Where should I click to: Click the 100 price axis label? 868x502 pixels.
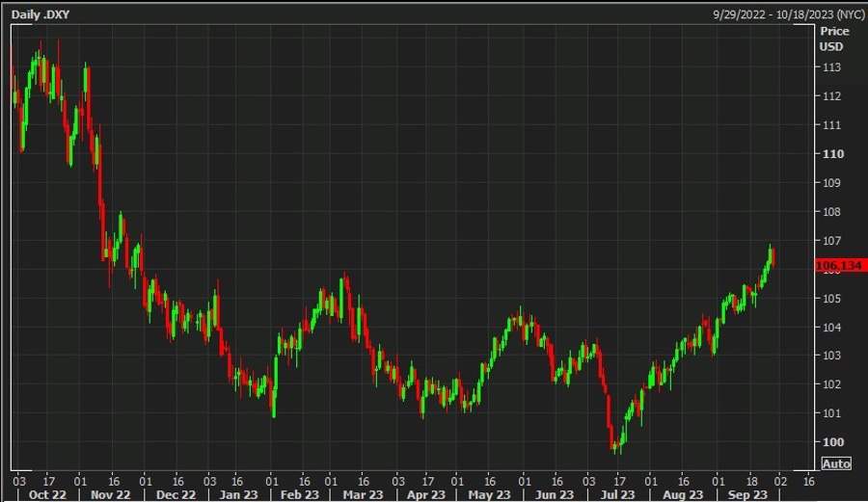coord(831,442)
